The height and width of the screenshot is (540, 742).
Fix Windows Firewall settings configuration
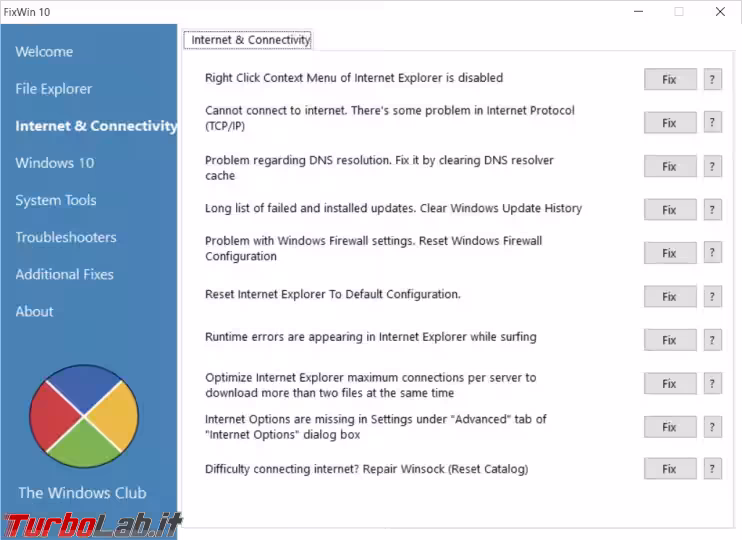(x=670, y=253)
